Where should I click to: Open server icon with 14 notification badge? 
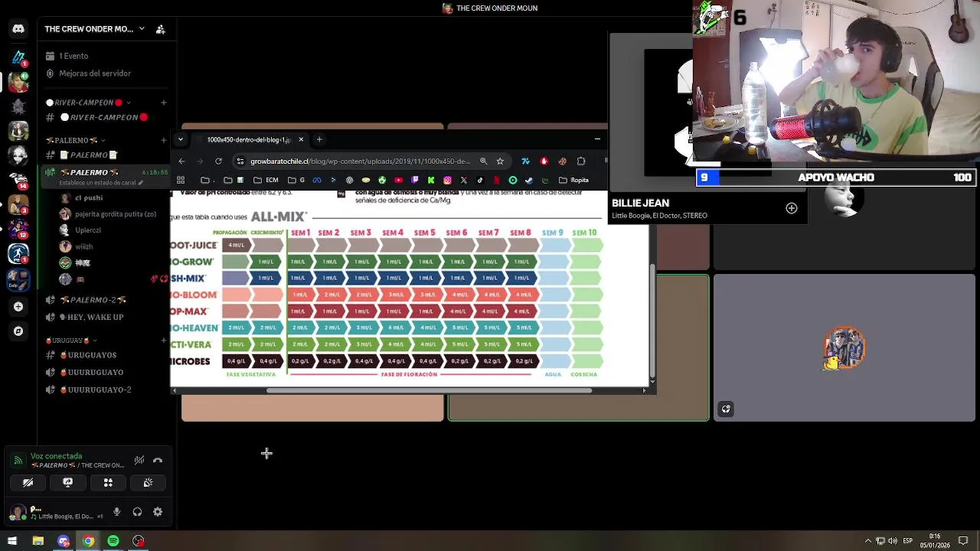click(x=18, y=178)
